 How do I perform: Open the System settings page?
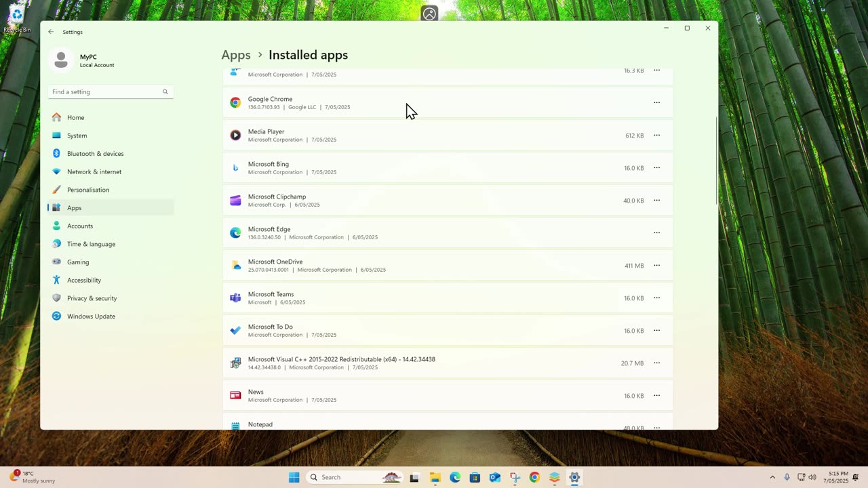pos(111,136)
